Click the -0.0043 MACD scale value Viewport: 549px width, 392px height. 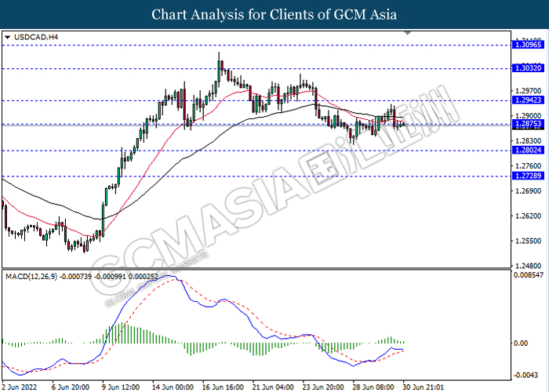pyautogui.click(x=525, y=376)
